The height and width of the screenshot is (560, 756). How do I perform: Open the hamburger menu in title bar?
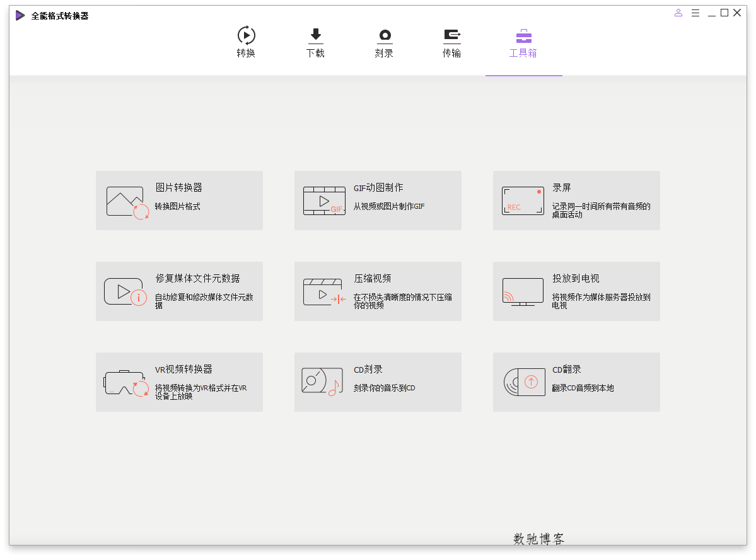click(x=695, y=13)
